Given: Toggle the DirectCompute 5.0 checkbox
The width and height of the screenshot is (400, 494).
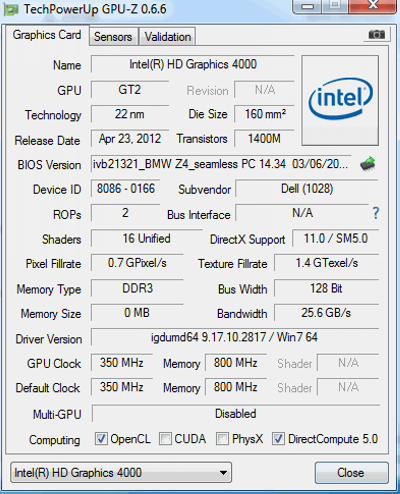Looking at the screenshot, I should [x=278, y=439].
